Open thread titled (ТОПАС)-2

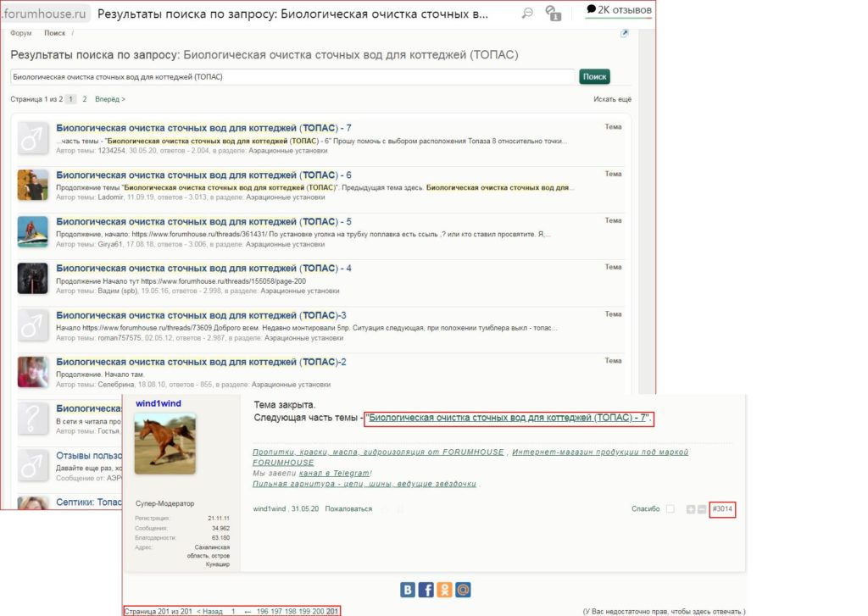click(x=201, y=362)
